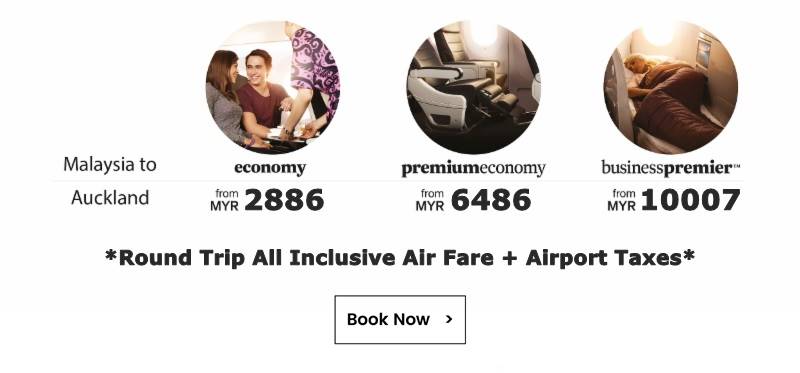Select the premiumeconomy class label
The image size is (800, 373).
[473, 169]
